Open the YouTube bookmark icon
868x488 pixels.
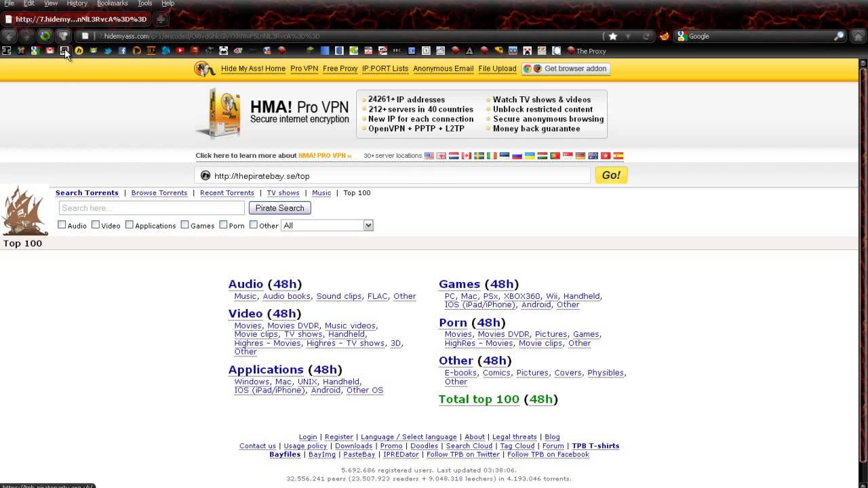coord(180,51)
